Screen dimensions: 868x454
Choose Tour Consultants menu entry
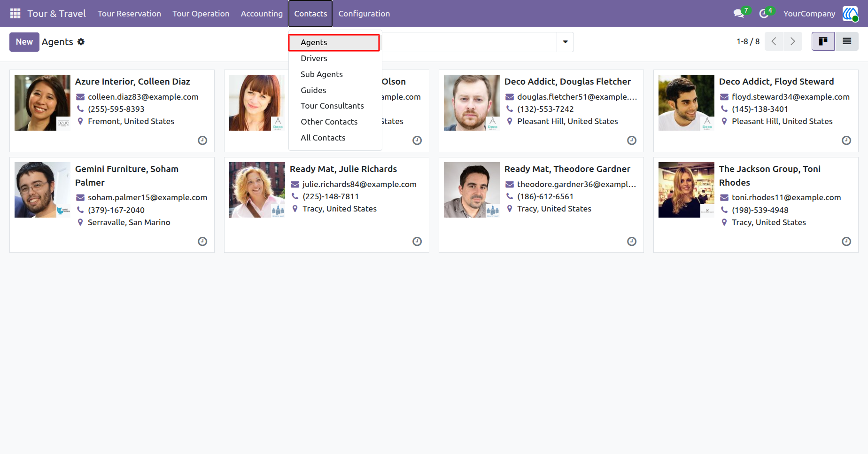click(x=335, y=106)
